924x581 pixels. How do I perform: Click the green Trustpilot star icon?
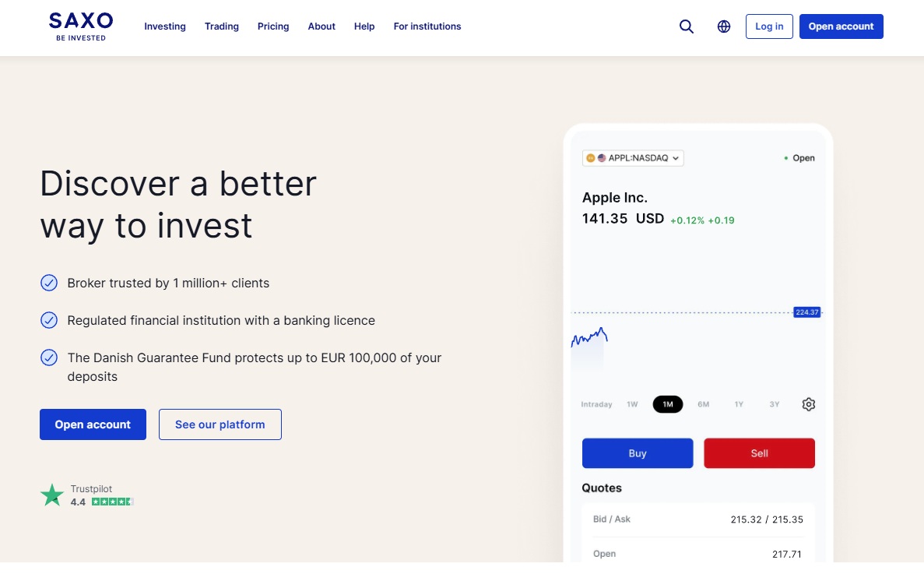point(52,495)
